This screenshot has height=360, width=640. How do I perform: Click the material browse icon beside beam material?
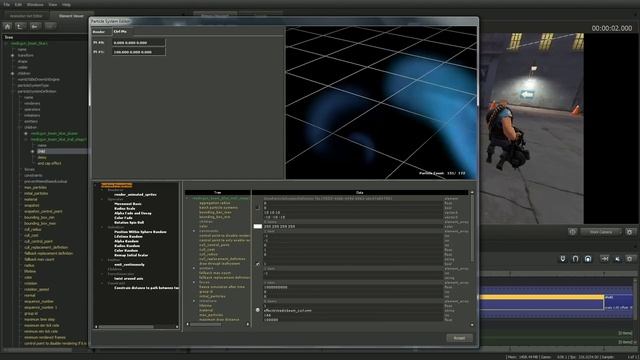tap(258, 310)
